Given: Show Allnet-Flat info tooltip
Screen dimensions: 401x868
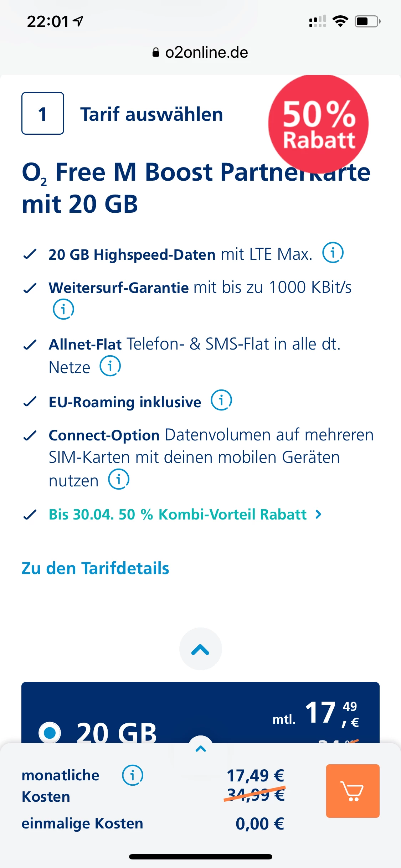Looking at the screenshot, I should click(110, 366).
